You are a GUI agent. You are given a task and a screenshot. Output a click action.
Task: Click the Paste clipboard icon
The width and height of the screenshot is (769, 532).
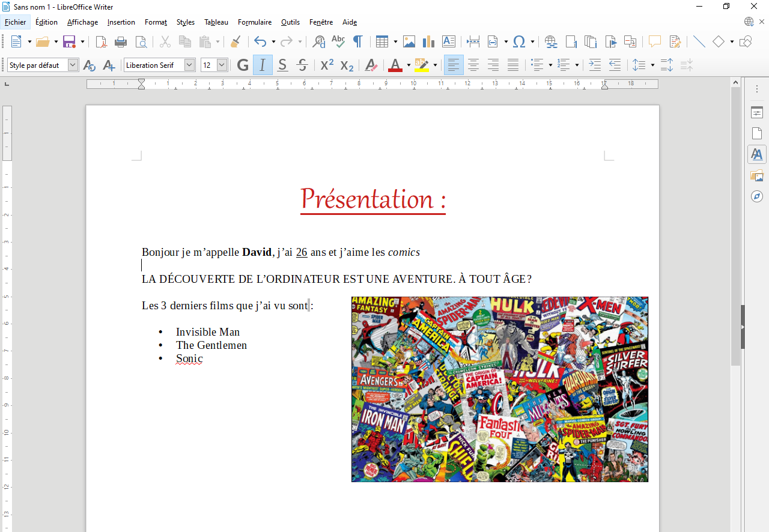coord(205,41)
